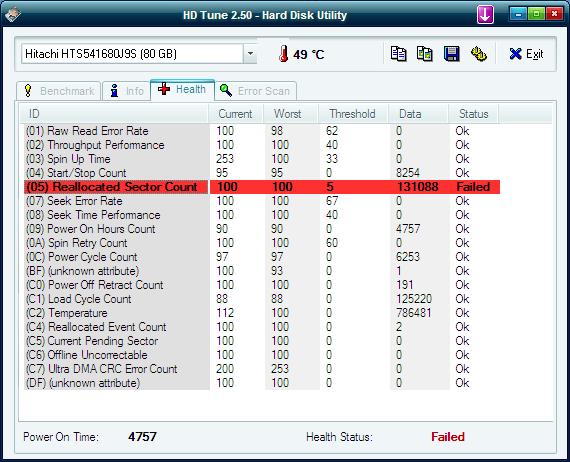Open options via the yellow tools icon
The width and height of the screenshot is (570, 462).
click(478, 54)
